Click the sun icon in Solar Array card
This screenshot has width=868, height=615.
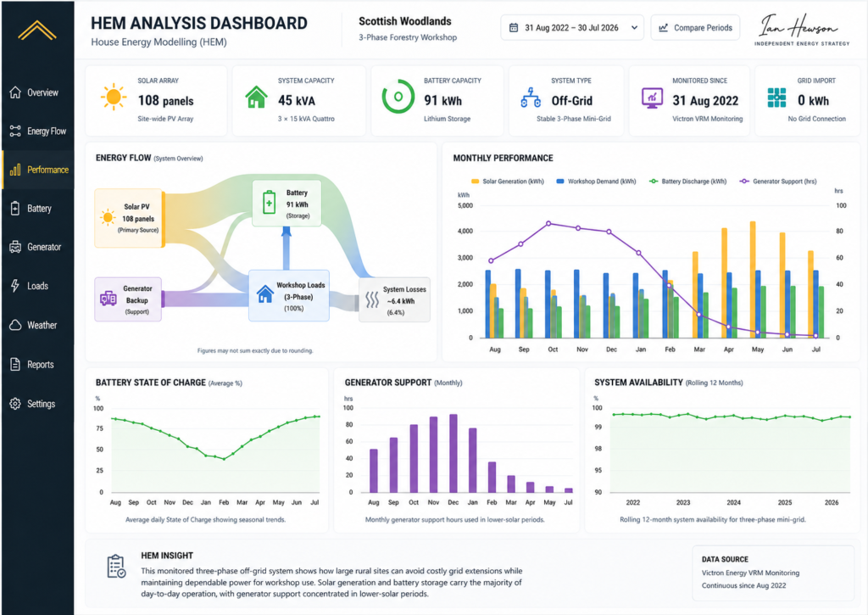[114, 97]
